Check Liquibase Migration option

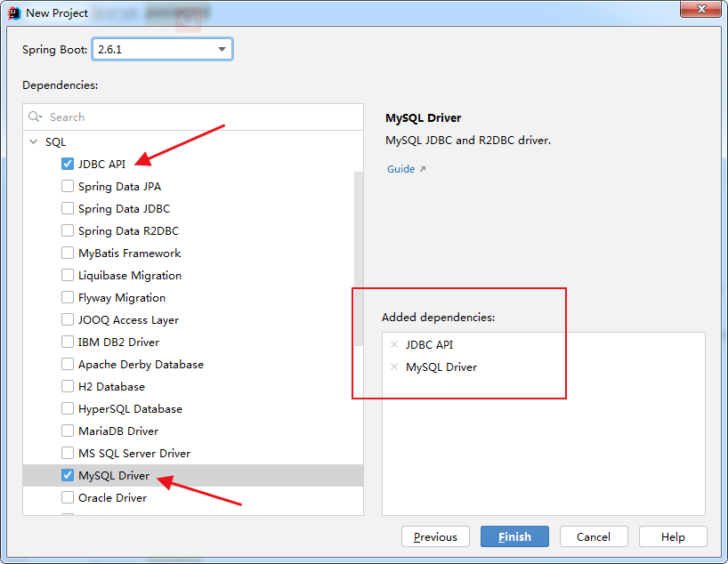pyautogui.click(x=68, y=275)
